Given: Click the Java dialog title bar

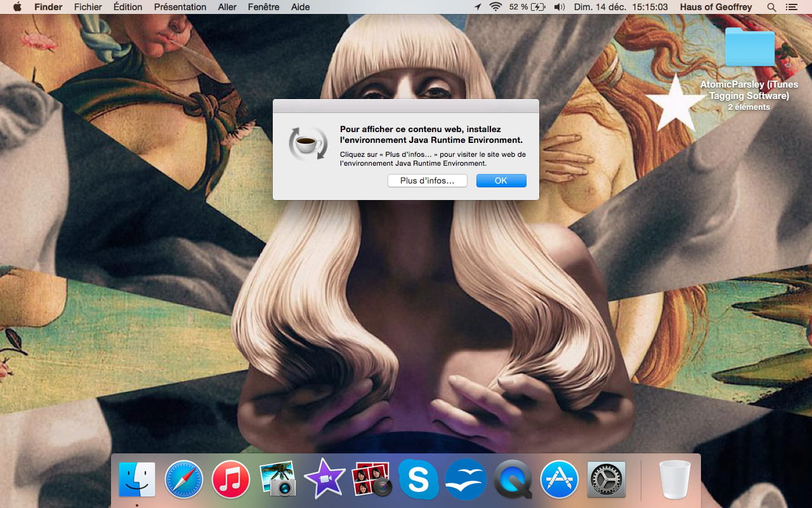Looking at the screenshot, I should click(x=406, y=105).
